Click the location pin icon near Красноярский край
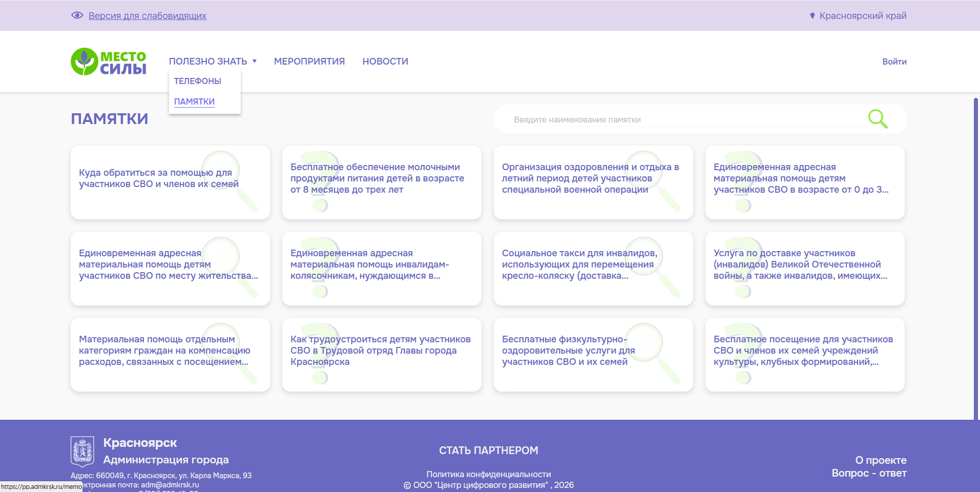980x492 pixels. point(812,16)
